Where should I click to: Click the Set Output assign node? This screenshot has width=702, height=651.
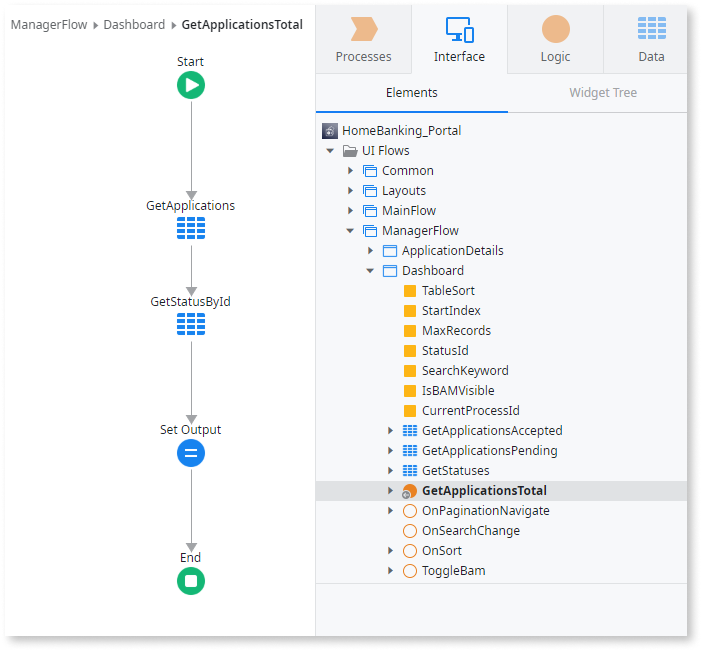tap(191, 453)
